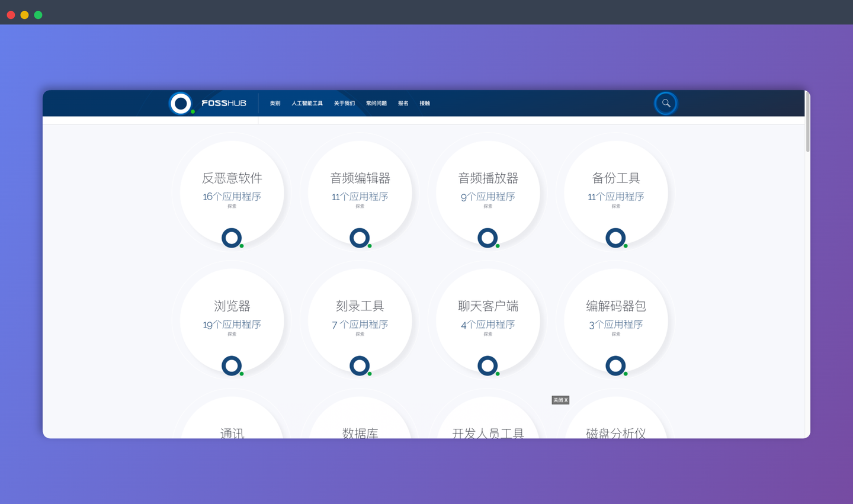
Task: Click the circle icon under 浏览器
Action: coord(232,365)
